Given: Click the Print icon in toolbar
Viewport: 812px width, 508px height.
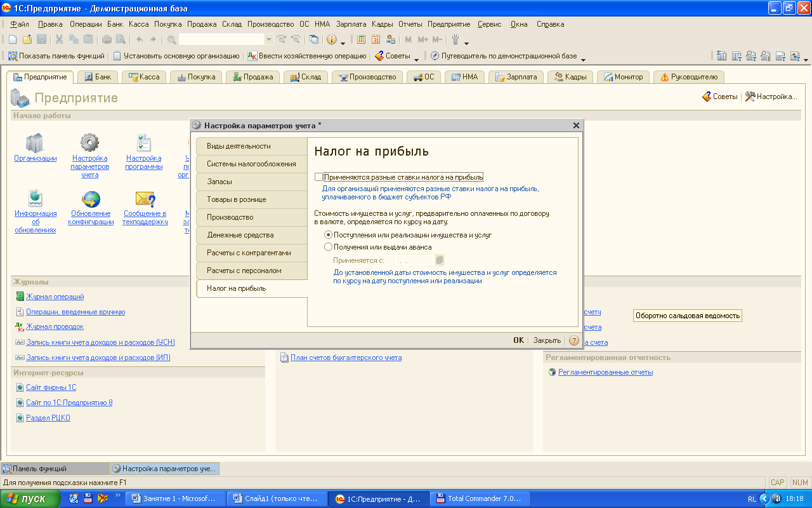Looking at the screenshot, I should [107, 39].
